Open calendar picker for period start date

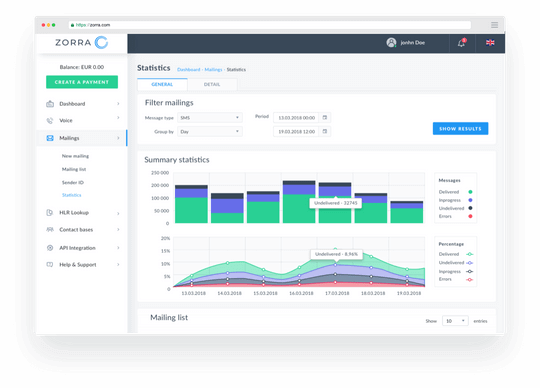(x=324, y=117)
